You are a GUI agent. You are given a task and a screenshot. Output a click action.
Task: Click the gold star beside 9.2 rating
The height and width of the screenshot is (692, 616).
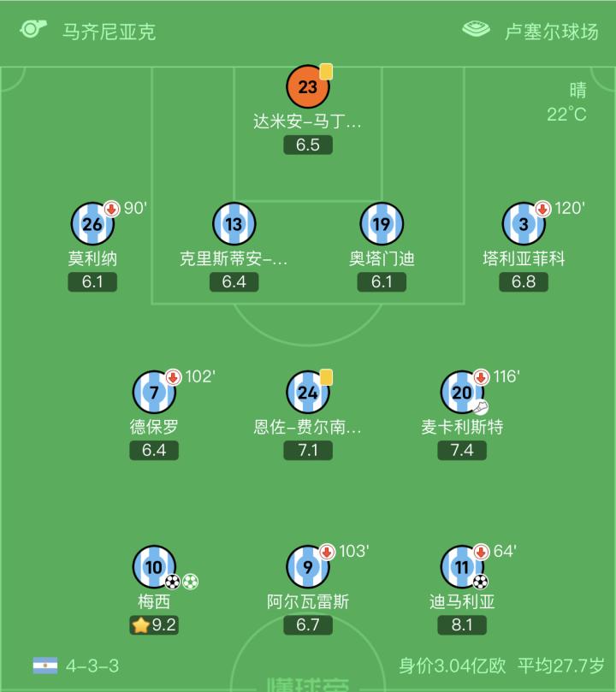[x=140, y=625]
